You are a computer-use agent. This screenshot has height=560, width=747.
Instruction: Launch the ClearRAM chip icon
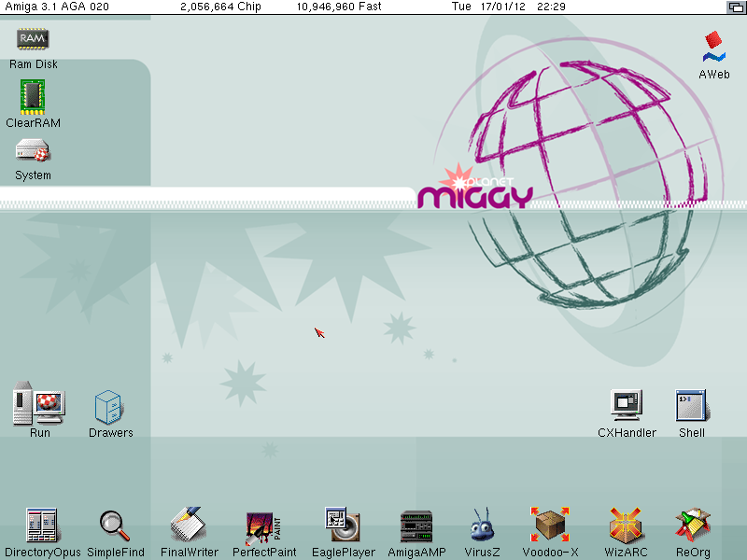click(x=33, y=97)
